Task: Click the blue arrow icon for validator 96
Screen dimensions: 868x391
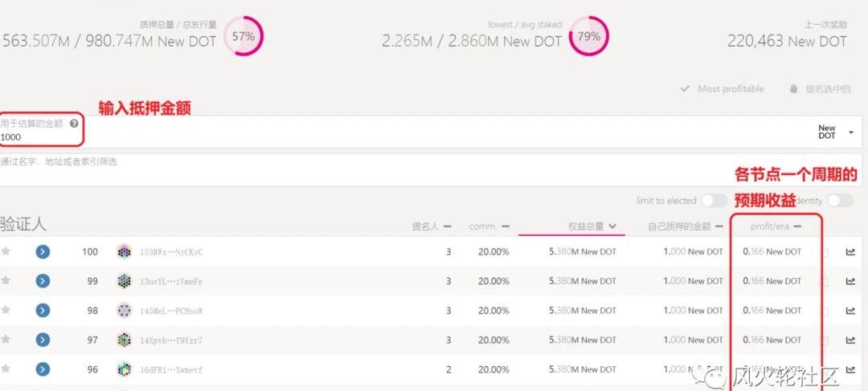Action: (x=43, y=369)
